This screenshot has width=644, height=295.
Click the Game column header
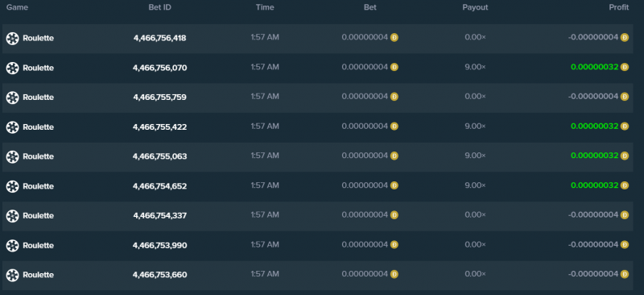[17, 7]
